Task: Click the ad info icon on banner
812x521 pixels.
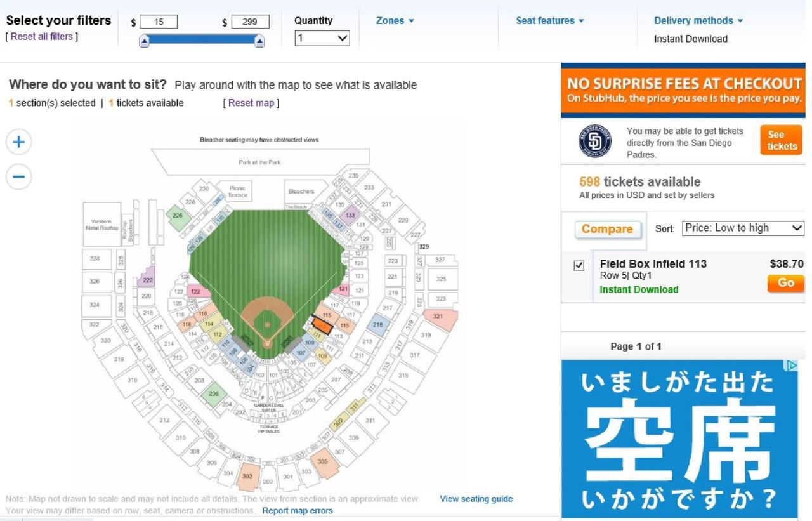Action: point(791,366)
